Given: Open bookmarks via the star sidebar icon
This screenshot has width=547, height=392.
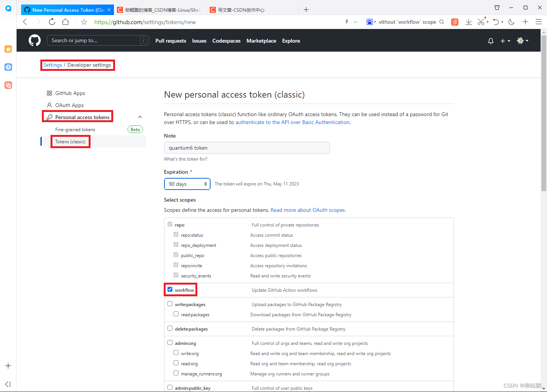Looking at the screenshot, I should (x=8, y=49).
